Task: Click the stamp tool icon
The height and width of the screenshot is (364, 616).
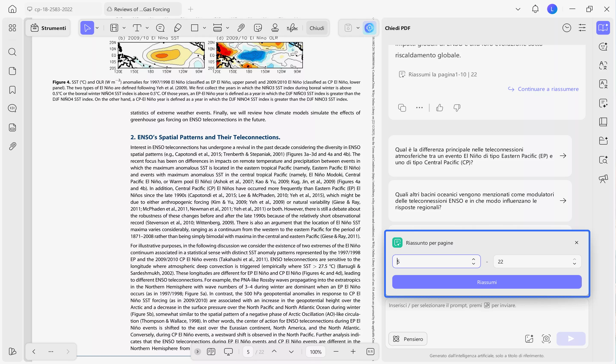Action: pyautogui.click(x=275, y=28)
